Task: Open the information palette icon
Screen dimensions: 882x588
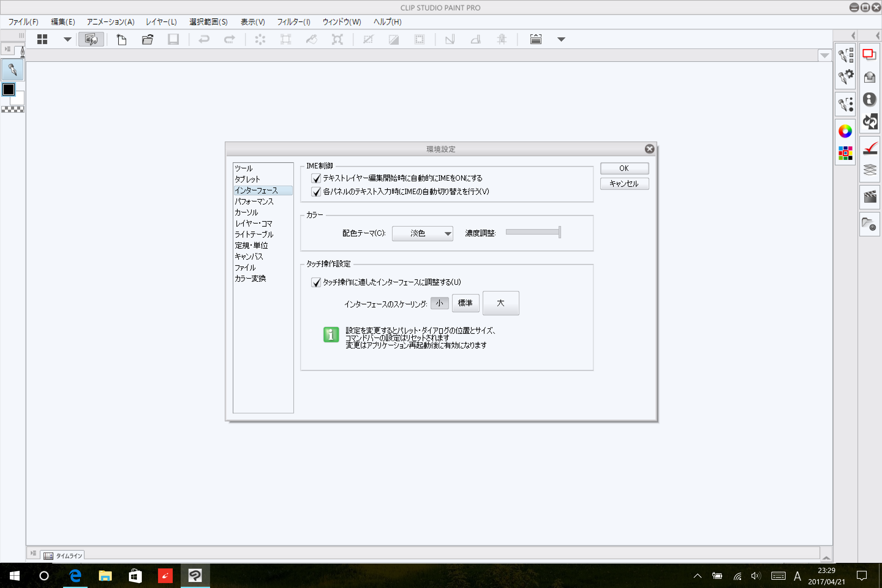Action: (x=869, y=99)
